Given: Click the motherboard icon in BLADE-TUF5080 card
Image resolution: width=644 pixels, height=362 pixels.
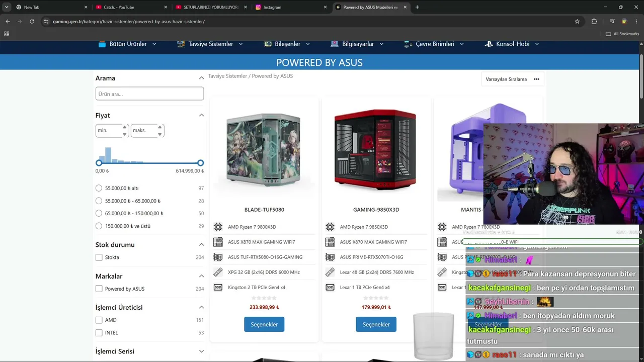Looking at the screenshot, I should click(218, 242).
